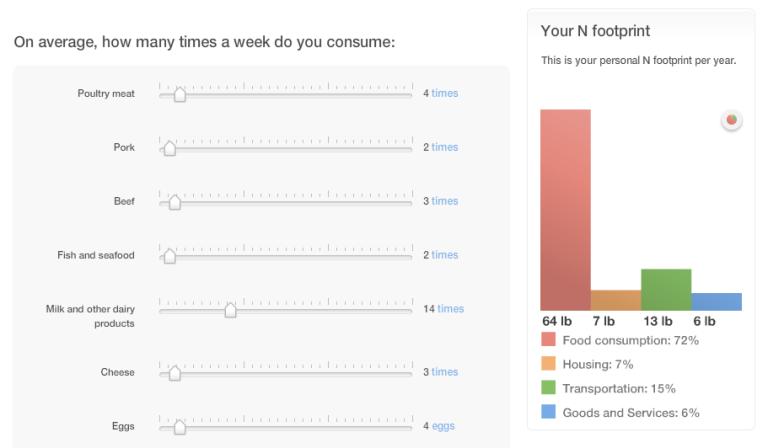Click the Pork slider handle
This screenshot has height=448, width=768.
click(169, 149)
